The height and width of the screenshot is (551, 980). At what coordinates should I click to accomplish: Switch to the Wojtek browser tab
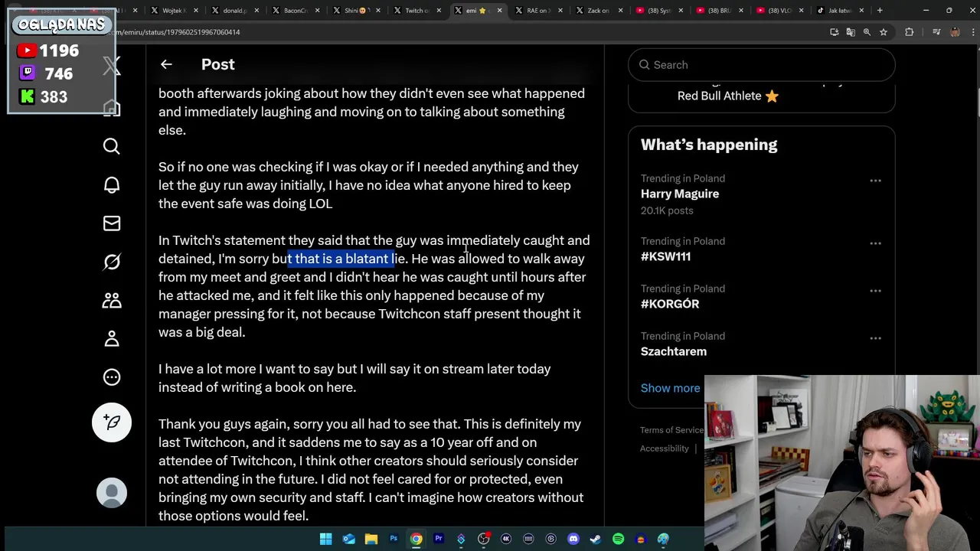[175, 11]
